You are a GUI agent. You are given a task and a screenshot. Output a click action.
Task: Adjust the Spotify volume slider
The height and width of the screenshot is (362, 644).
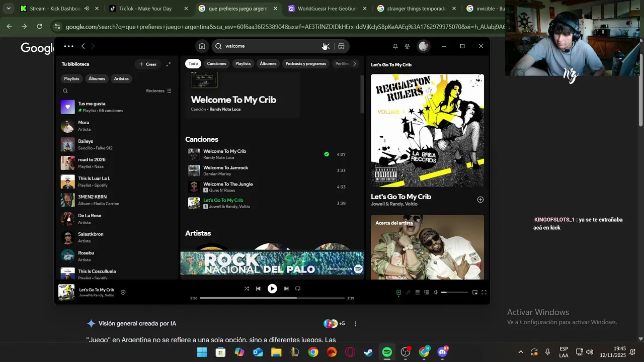click(x=454, y=292)
